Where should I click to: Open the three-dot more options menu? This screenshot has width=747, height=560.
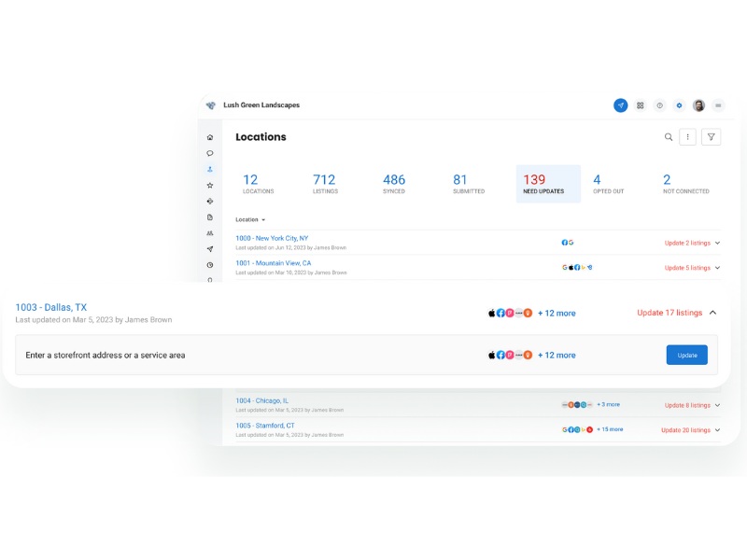point(688,137)
